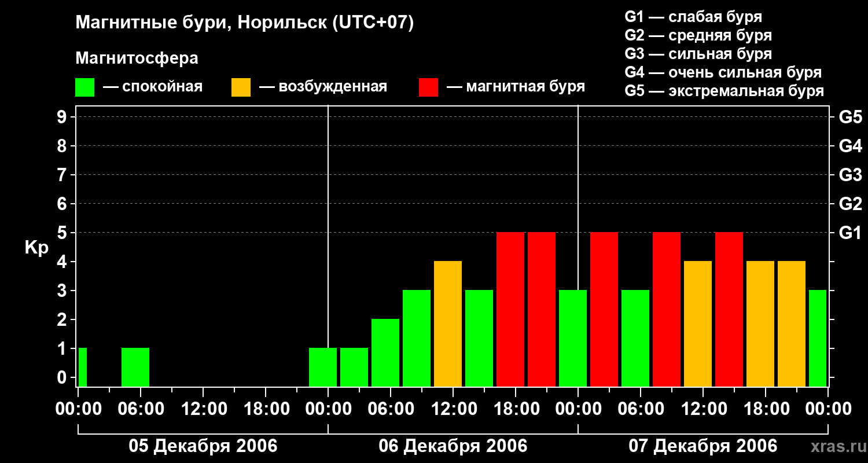The image size is (868, 463).
Task: Click the '05 Декабря 2006' date label
Action: (x=203, y=446)
